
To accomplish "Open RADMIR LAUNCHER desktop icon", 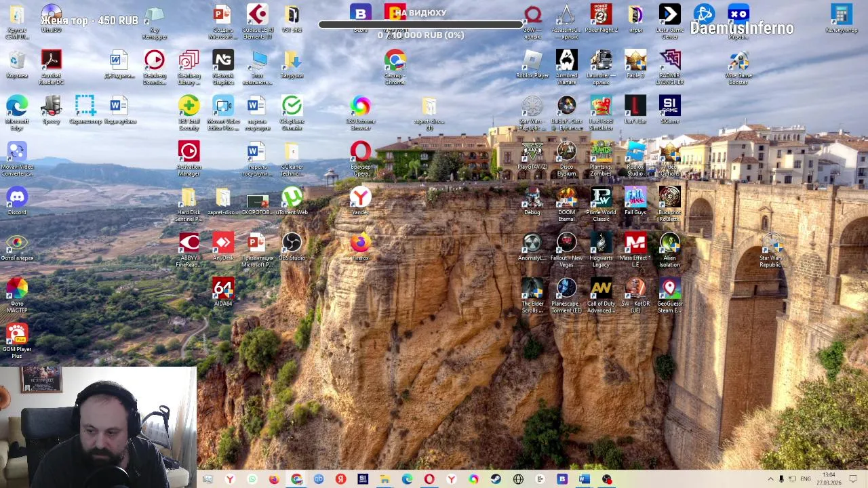I will pyautogui.click(x=670, y=67).
